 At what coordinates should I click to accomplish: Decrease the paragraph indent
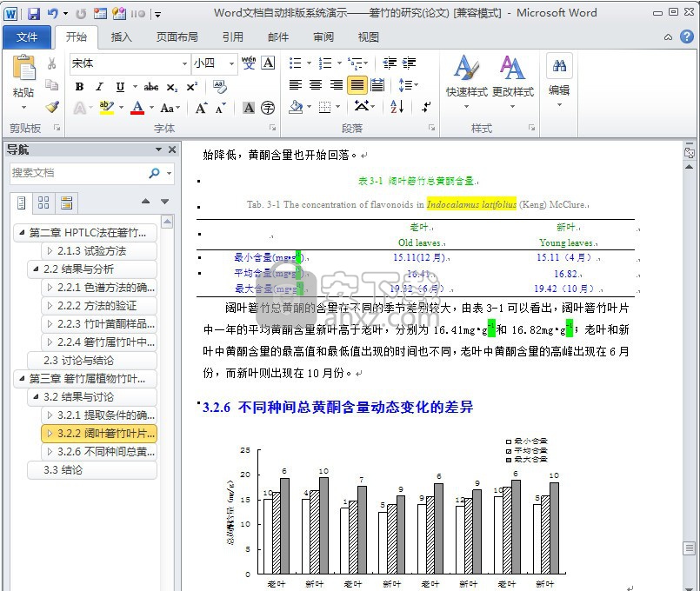pyautogui.click(x=390, y=63)
